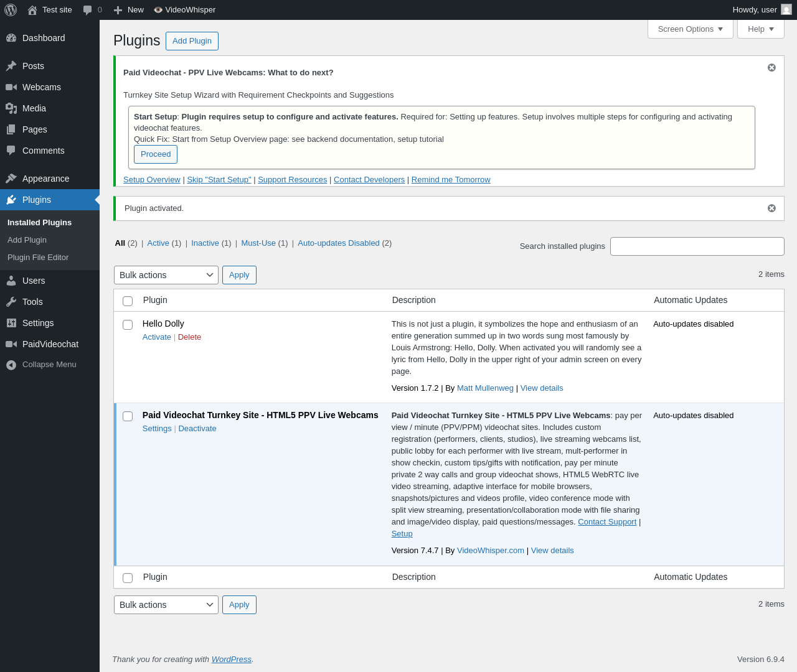This screenshot has width=797, height=672.
Task: Click the user avatar next to Howdy, user
Action: click(x=786, y=9)
